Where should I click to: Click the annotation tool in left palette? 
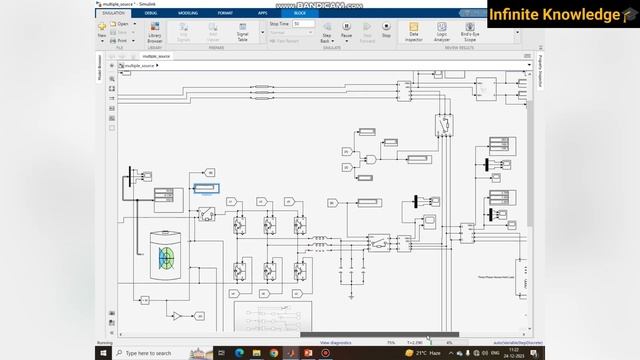tap(112, 109)
